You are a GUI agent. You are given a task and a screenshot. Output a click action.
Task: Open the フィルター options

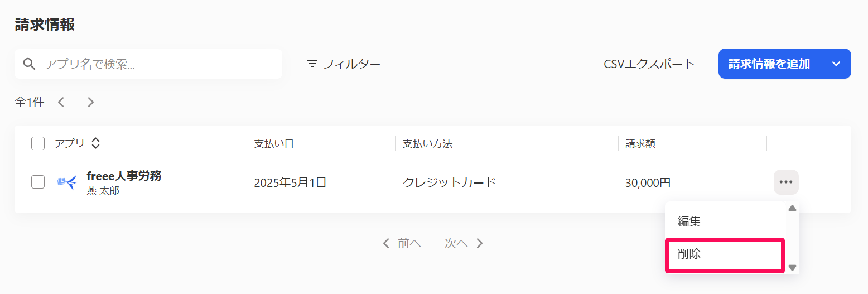pyautogui.click(x=344, y=64)
